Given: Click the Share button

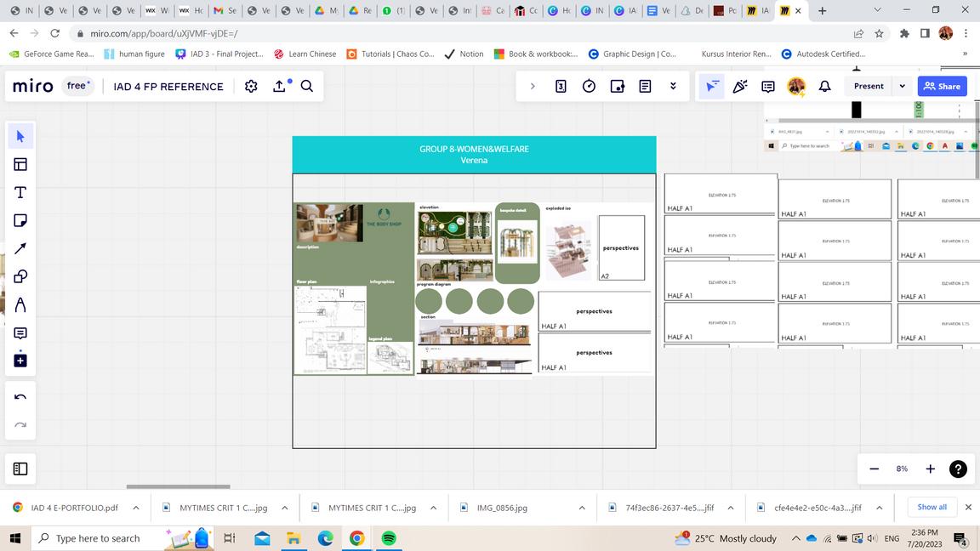Looking at the screenshot, I should click(x=942, y=86).
